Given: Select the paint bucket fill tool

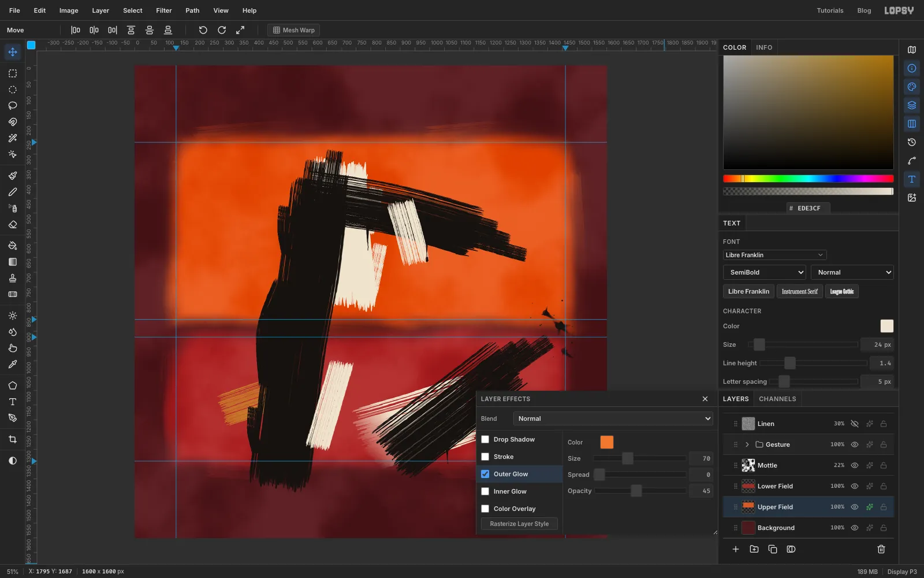Looking at the screenshot, I should 13,246.
